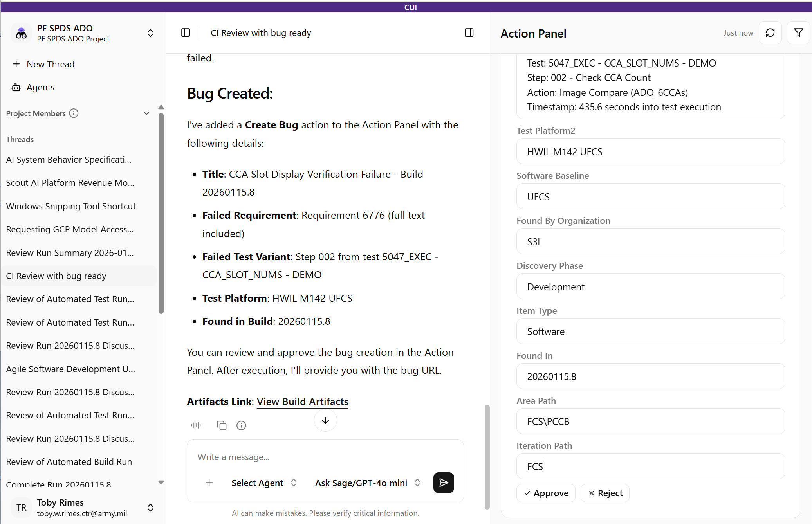812x524 pixels.
Task: Expand the PF SPDS ADO project switcher
Action: pos(150,33)
